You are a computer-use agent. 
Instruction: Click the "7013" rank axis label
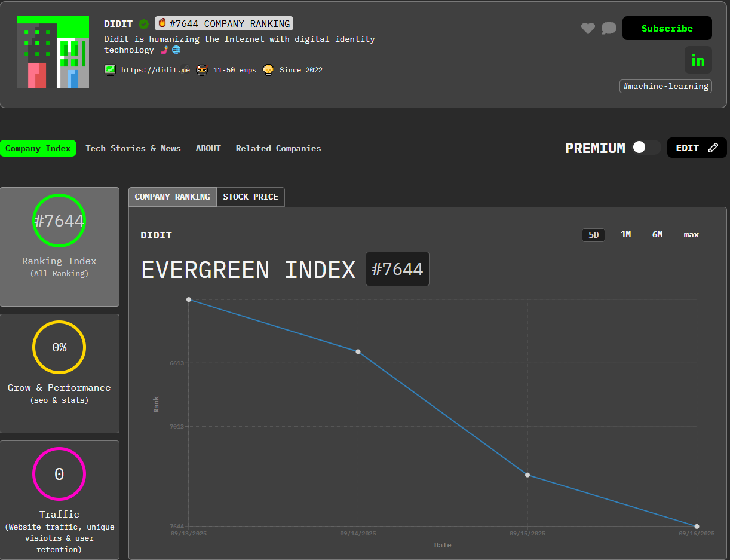(177, 426)
